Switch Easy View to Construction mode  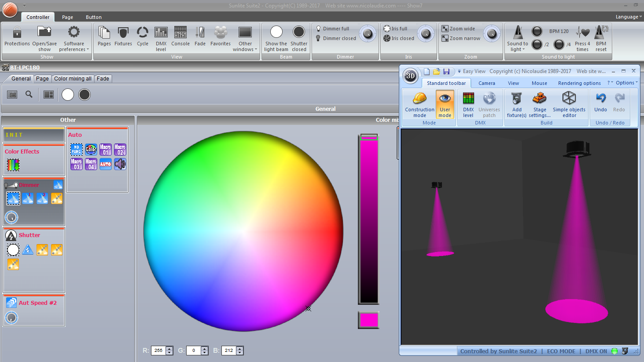tap(420, 104)
